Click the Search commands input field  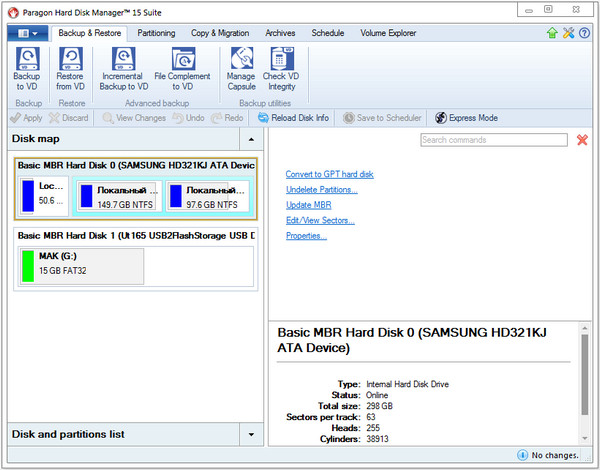tap(494, 140)
